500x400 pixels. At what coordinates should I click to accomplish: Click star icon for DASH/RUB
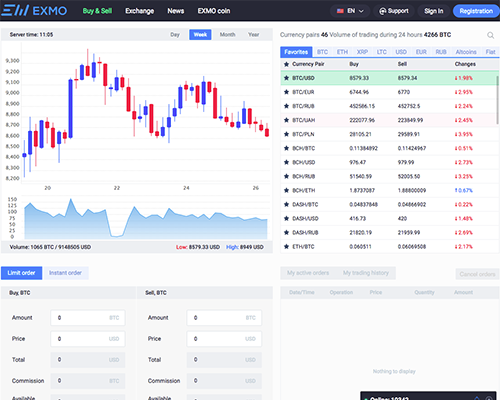point(286,232)
